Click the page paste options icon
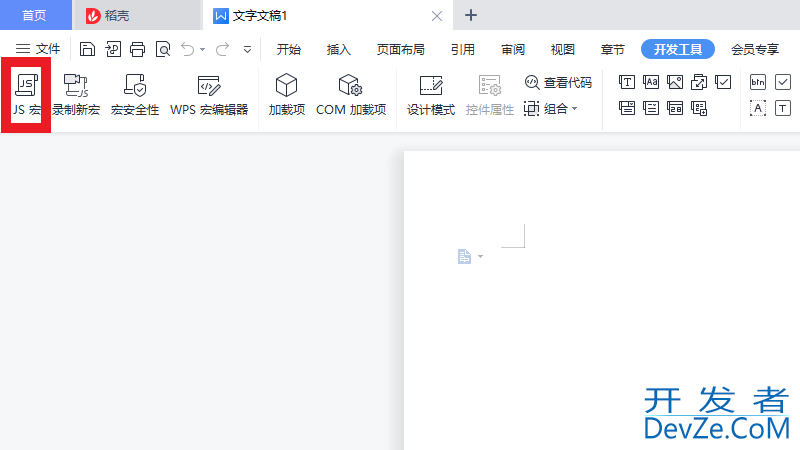 coord(464,256)
